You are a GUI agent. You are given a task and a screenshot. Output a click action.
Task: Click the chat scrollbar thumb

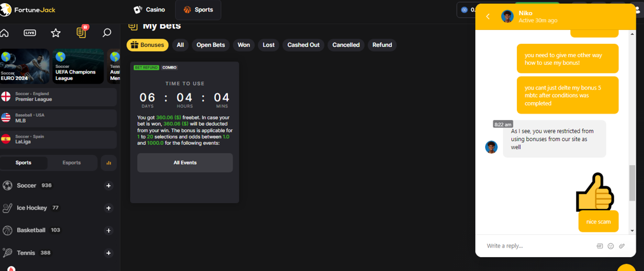coord(632,183)
